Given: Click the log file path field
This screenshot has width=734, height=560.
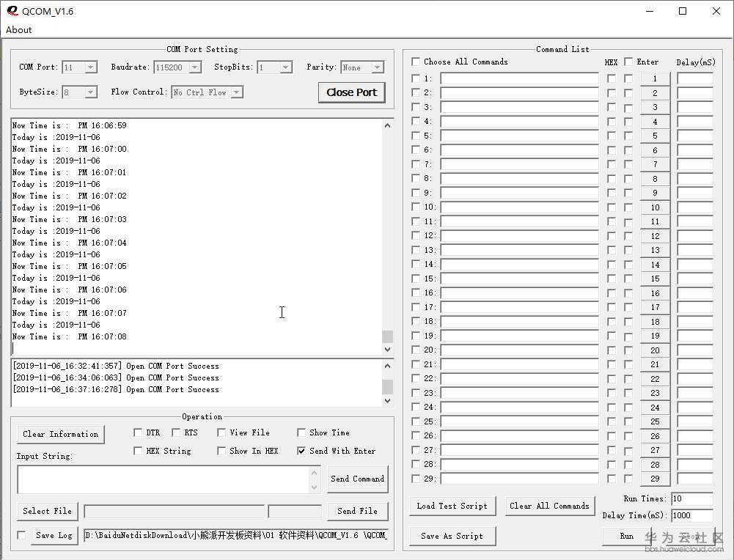Looking at the screenshot, I should coord(236,535).
